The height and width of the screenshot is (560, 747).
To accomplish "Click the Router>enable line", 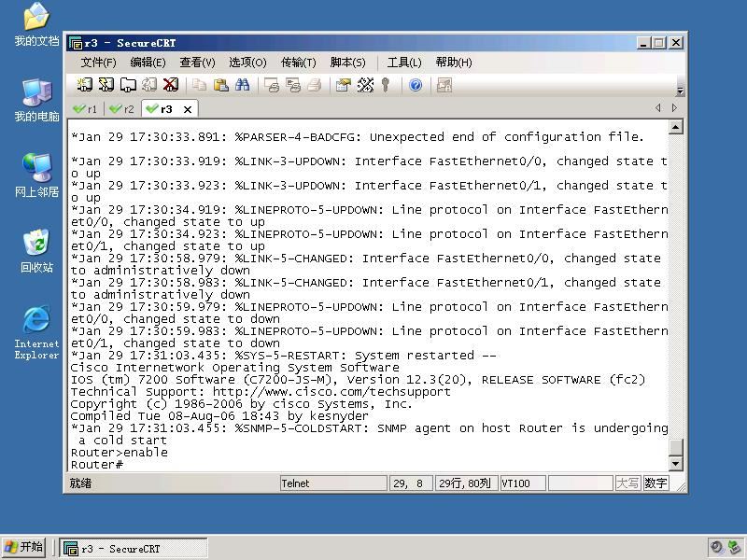I will 120,453.
